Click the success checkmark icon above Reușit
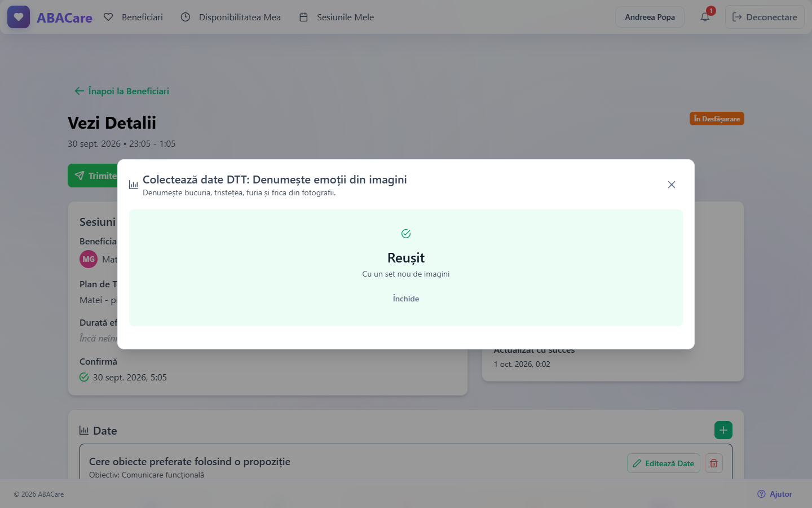Image resolution: width=812 pixels, height=508 pixels. point(406,234)
